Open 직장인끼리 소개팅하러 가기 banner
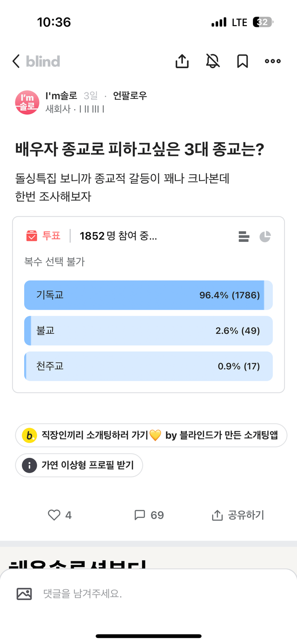297x644 pixels. click(151, 436)
